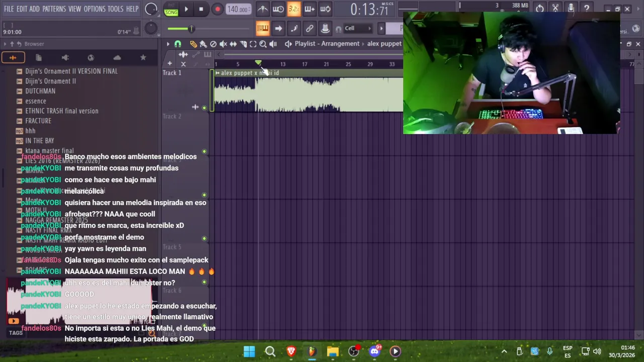The height and width of the screenshot is (362, 644).
Task: Click the Play button in transport
Action: click(186, 9)
